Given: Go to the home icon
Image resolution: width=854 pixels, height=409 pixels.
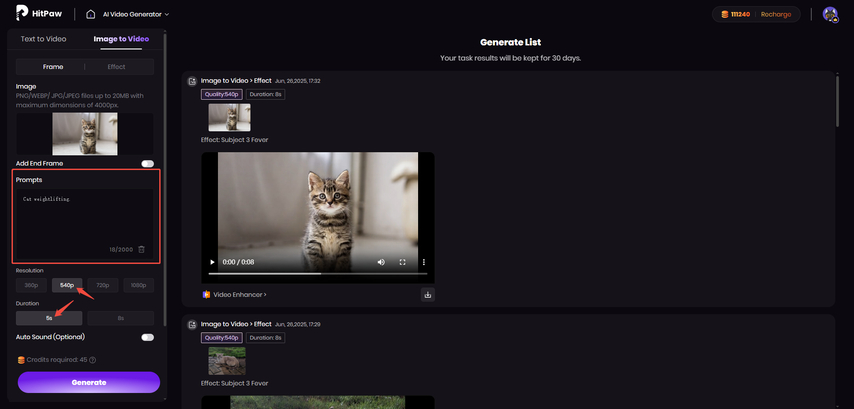Looking at the screenshot, I should point(90,14).
